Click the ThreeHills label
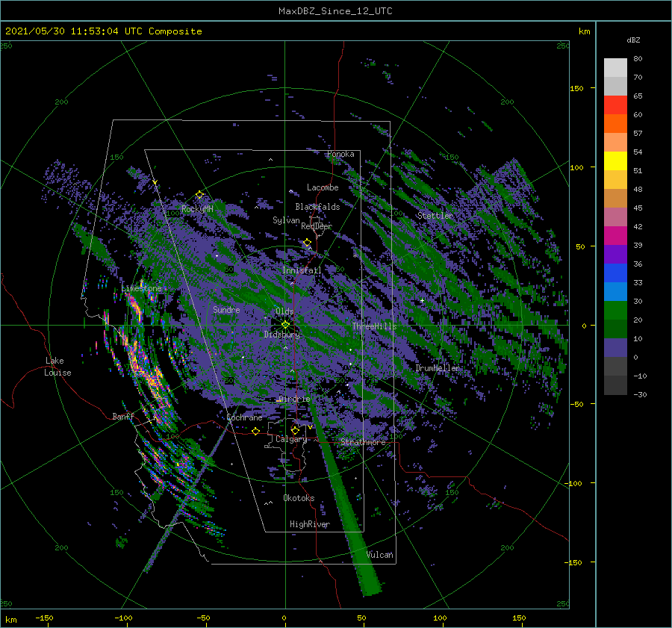 point(375,326)
